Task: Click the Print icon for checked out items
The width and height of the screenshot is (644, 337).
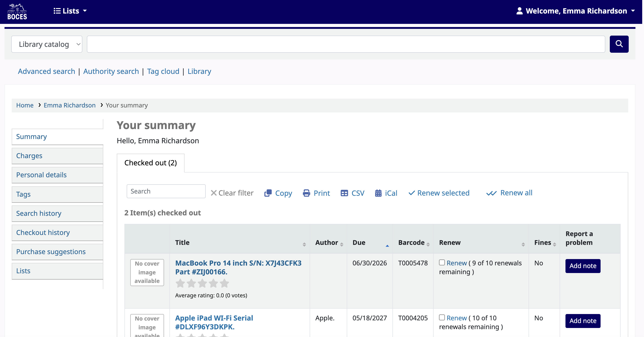Action: (307, 193)
